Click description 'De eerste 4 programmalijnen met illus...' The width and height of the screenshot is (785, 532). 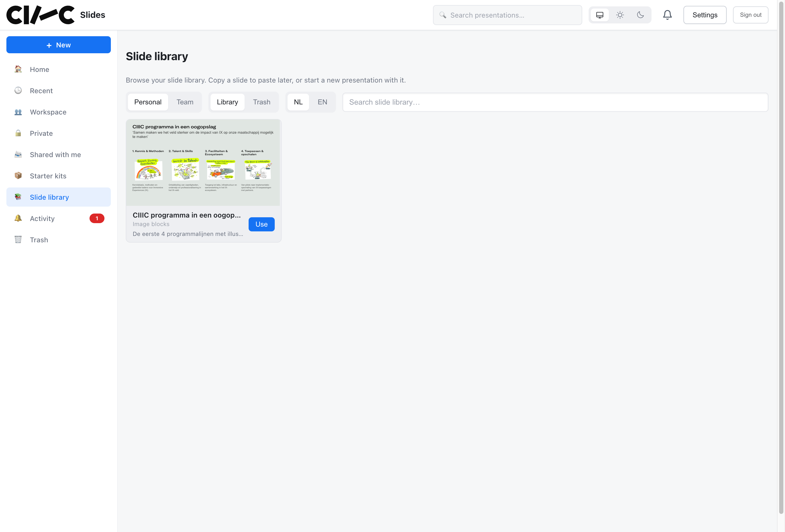click(188, 234)
